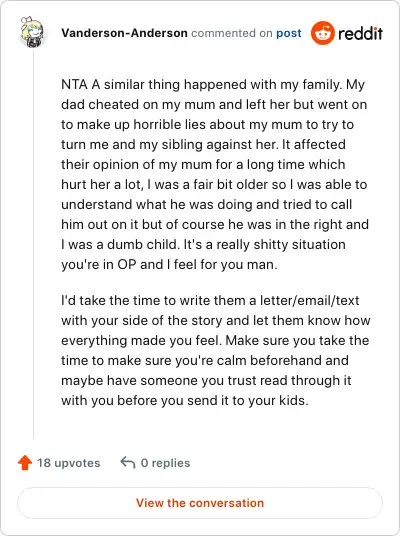
Task: Click the "commented on" gray text
Action: tap(232, 33)
